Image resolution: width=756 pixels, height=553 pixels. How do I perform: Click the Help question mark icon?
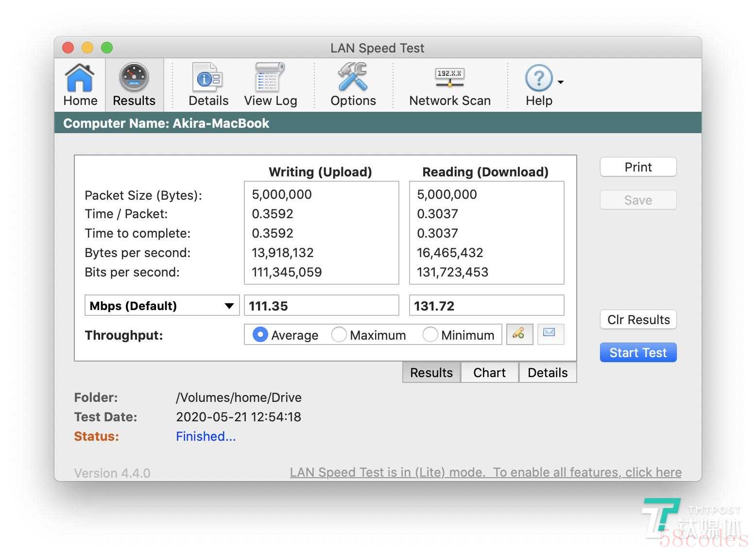pos(538,79)
